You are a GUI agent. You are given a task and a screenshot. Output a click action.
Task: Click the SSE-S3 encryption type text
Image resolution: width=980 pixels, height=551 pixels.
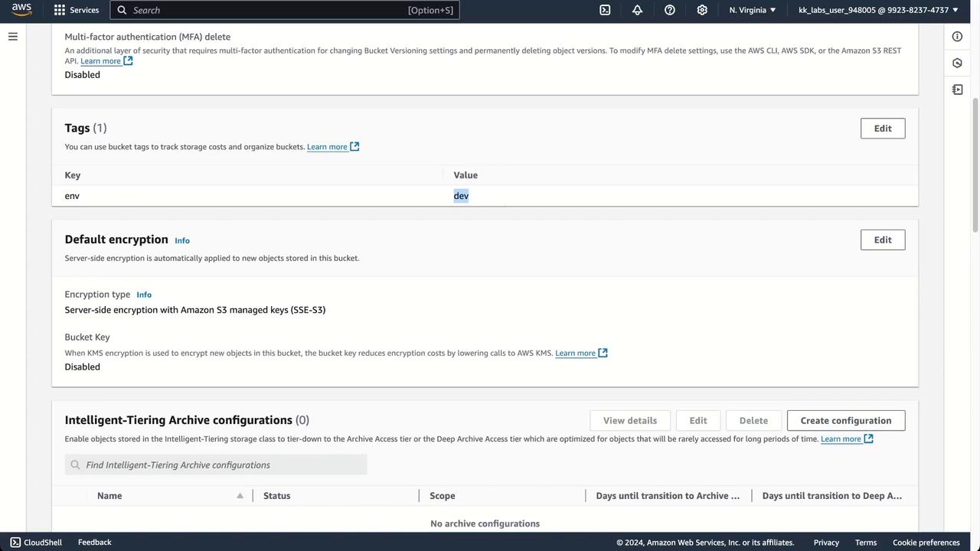pyautogui.click(x=195, y=310)
